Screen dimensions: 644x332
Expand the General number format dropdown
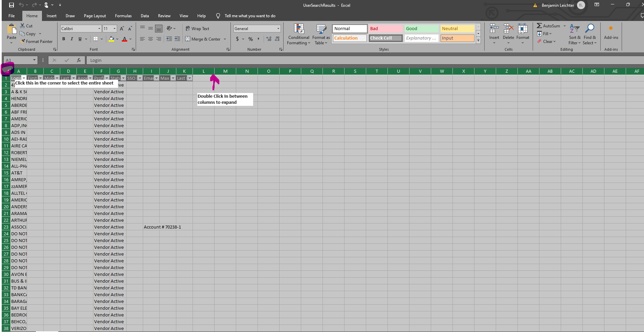[x=278, y=29]
